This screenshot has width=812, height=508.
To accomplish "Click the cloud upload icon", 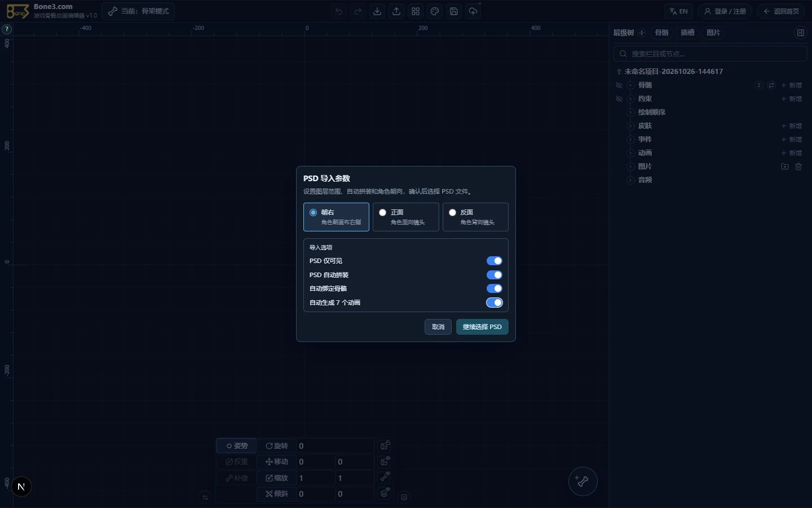I will click(473, 11).
